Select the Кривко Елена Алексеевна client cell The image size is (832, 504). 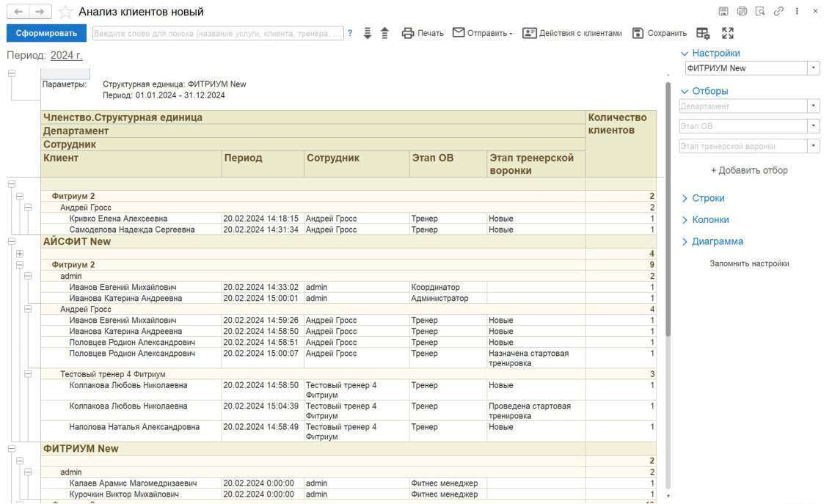[x=131, y=219]
